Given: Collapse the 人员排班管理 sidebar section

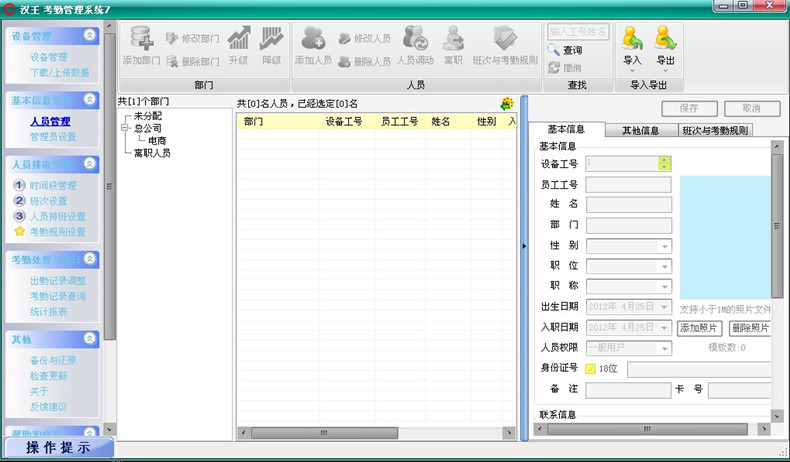Looking at the screenshot, I should pos(90,163).
